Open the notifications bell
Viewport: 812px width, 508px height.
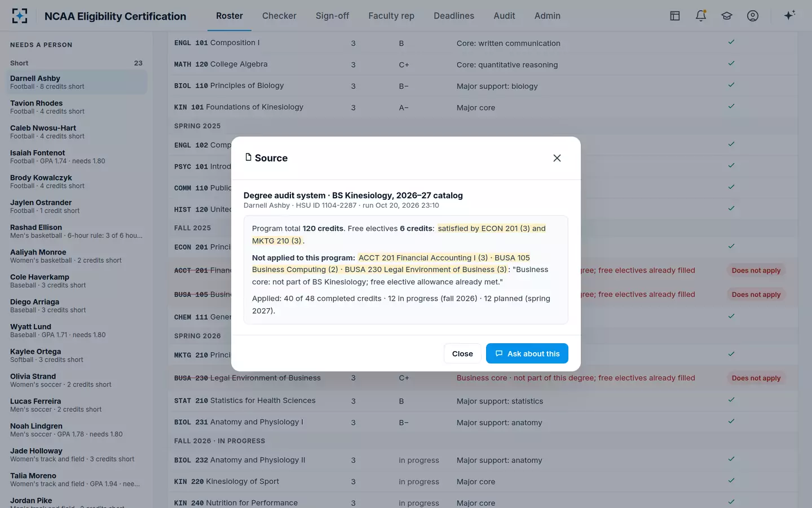tap(701, 16)
